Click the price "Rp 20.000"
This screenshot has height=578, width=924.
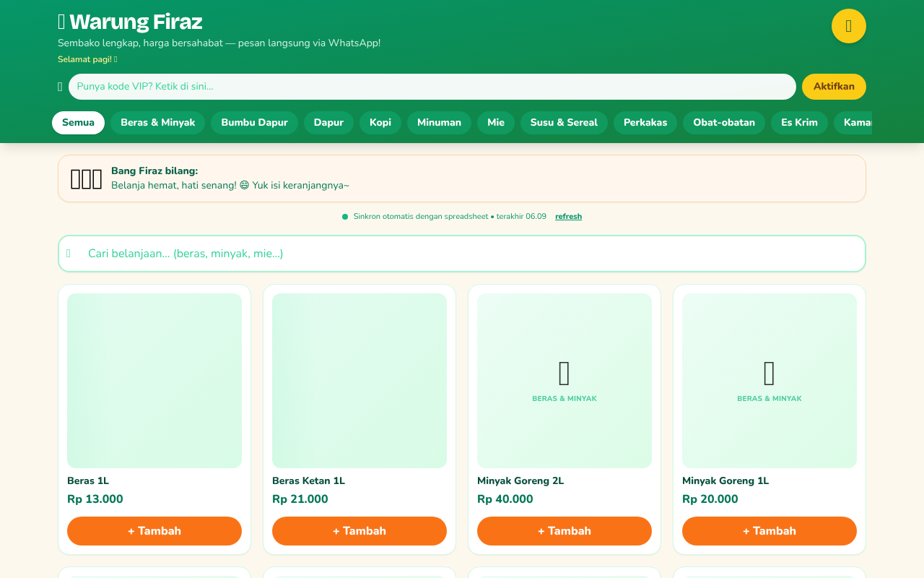click(x=710, y=499)
